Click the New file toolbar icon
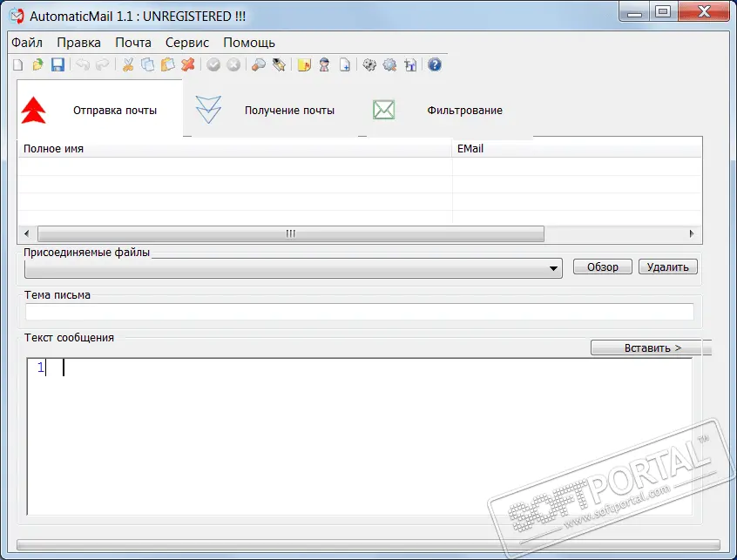 tap(18, 64)
